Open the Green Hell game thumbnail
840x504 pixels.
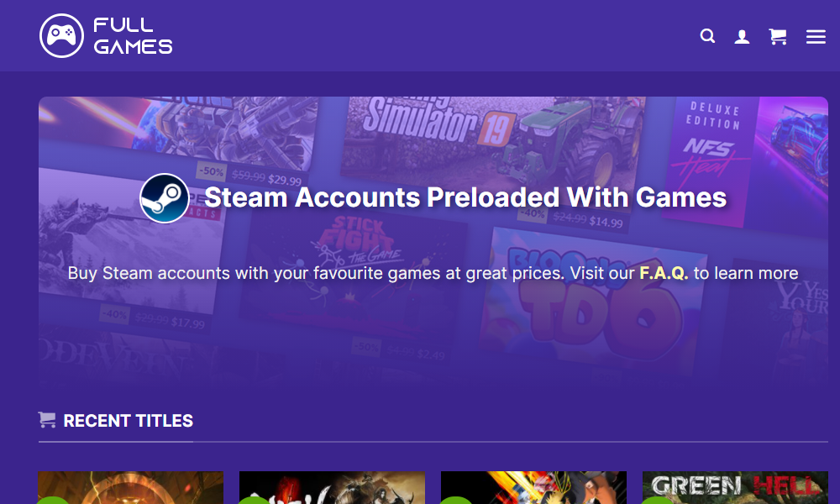point(735,487)
